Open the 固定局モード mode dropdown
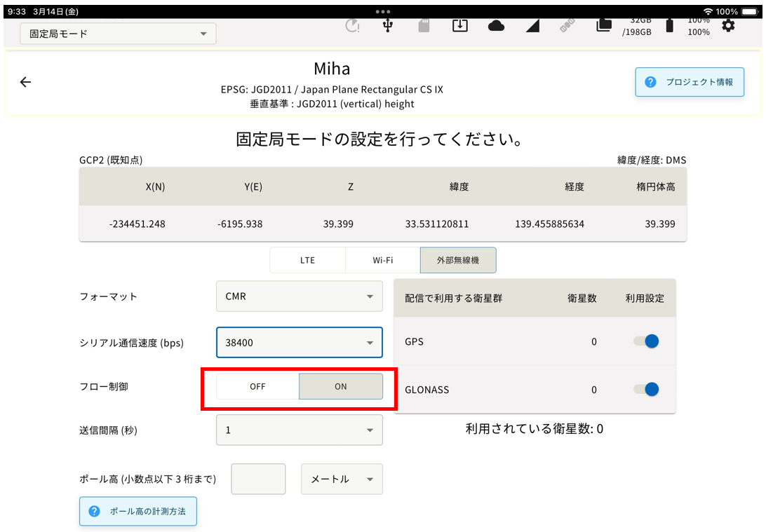This screenshot has width=766, height=532. coord(118,34)
